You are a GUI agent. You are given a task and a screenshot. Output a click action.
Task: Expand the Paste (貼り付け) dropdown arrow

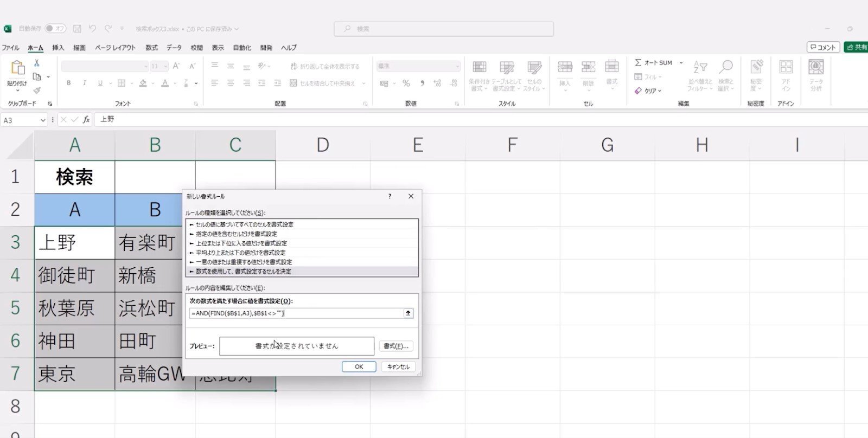click(17, 91)
